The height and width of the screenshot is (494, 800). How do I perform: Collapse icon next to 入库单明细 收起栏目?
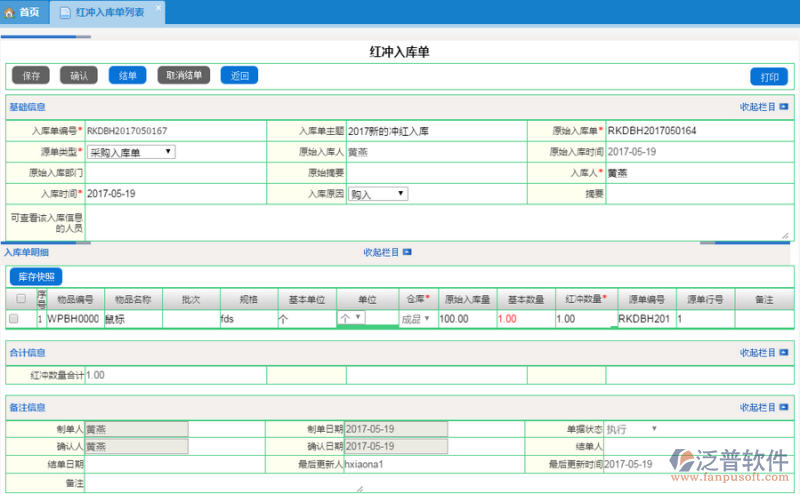(x=407, y=252)
